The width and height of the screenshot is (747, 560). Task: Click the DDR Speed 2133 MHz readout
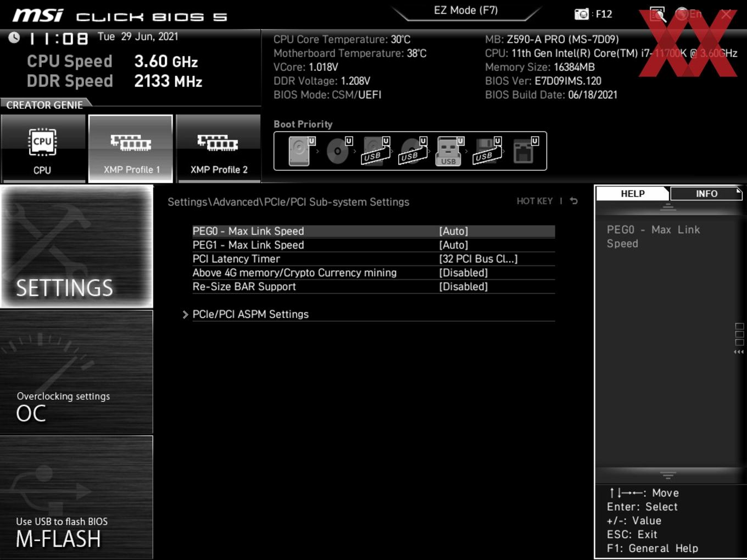coord(114,81)
